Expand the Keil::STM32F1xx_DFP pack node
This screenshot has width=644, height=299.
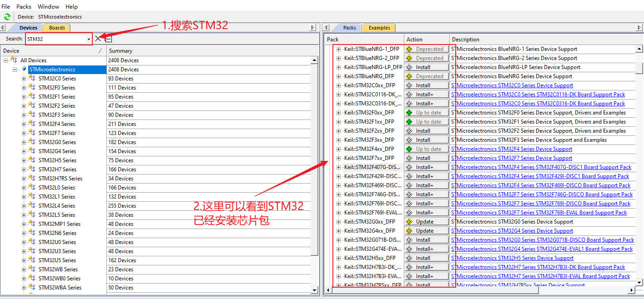(x=338, y=122)
